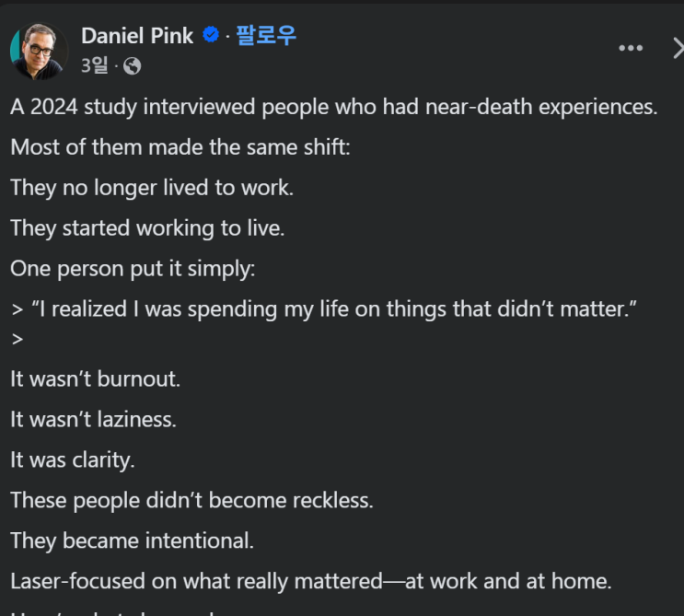Viewport: 684px width, 616px height.
Task: Click the blue verified badge icon
Action: (x=211, y=36)
